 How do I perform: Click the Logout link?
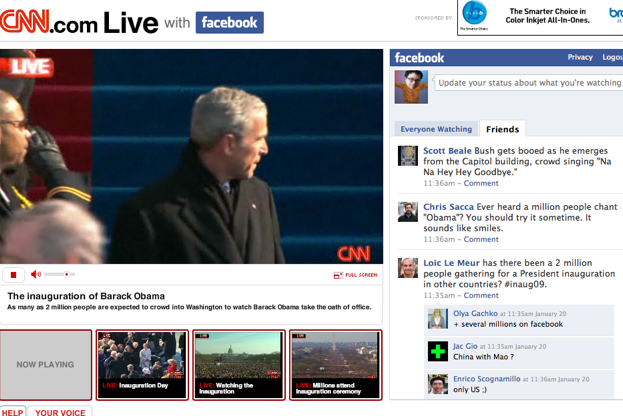point(612,57)
